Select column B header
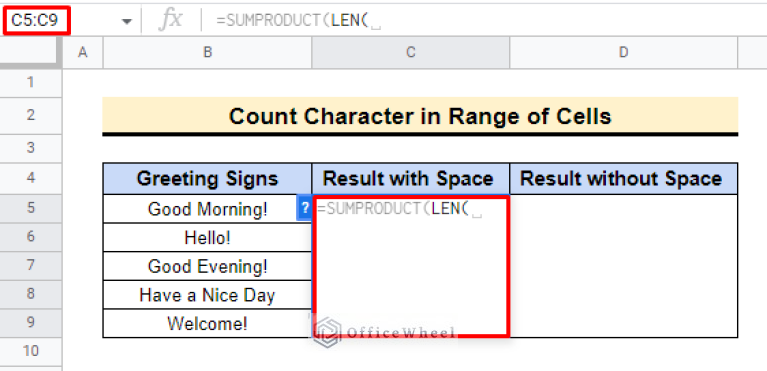 (207, 52)
